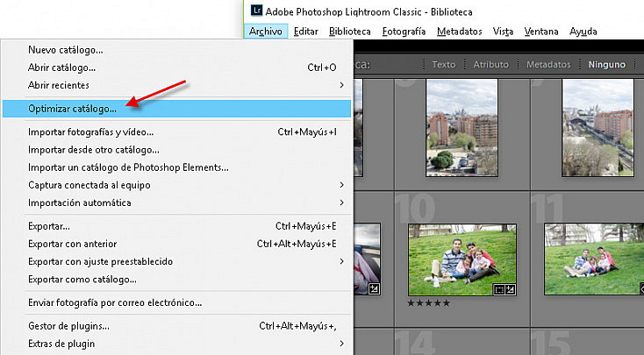The width and height of the screenshot is (644, 355).
Task: Click the five-star rating under photo 10
Action: point(428,303)
